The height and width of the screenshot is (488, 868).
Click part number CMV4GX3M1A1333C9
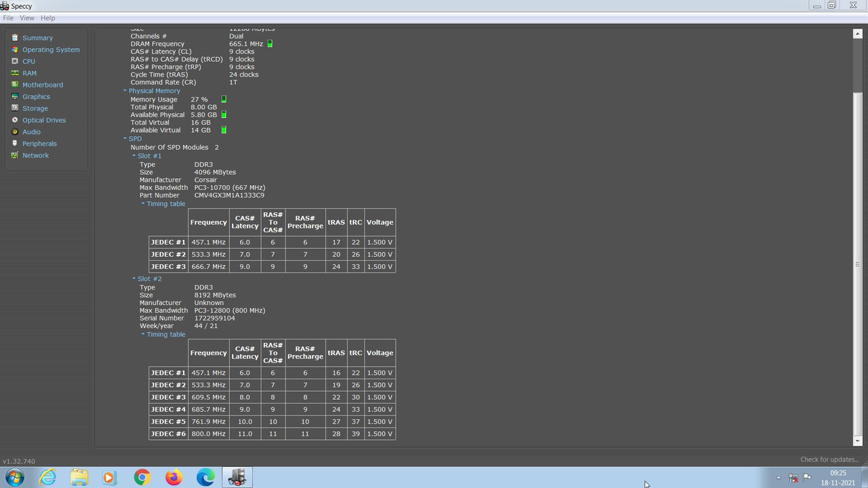[229, 195]
